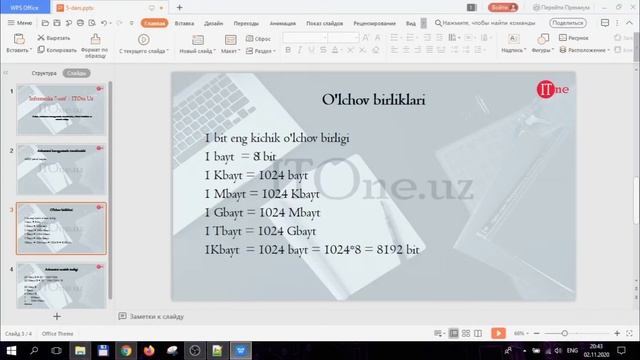Screen dimensions: 640x360
Task: Open the Фигуры shapes gallery
Action: click(542, 44)
